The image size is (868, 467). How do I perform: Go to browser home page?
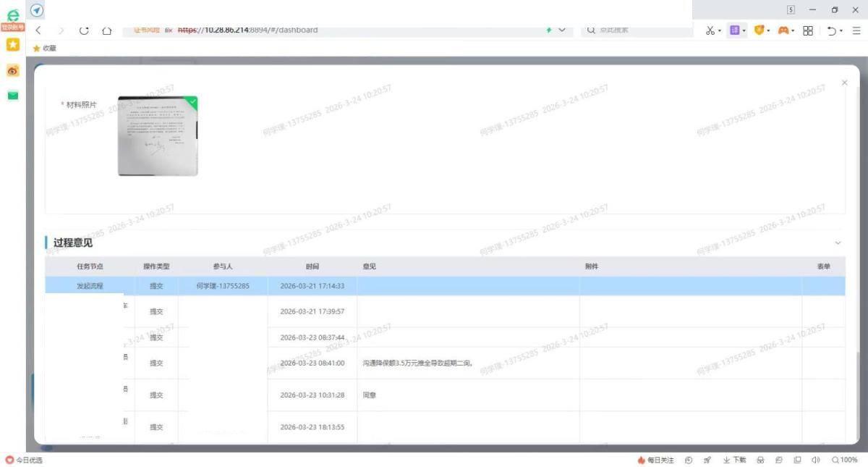point(106,30)
